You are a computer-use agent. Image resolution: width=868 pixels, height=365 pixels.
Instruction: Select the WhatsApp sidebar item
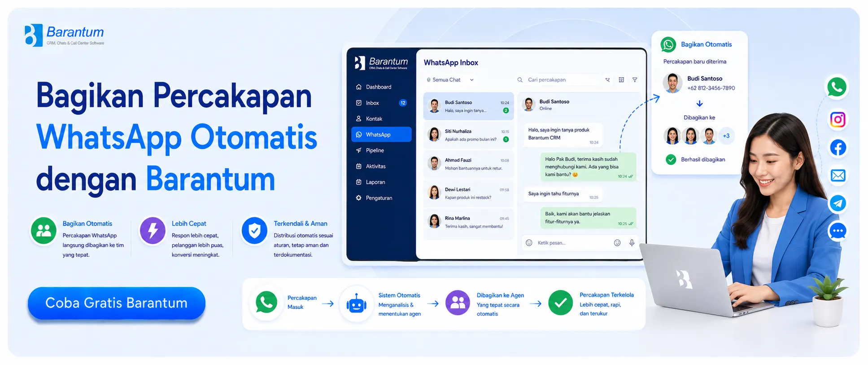(381, 135)
